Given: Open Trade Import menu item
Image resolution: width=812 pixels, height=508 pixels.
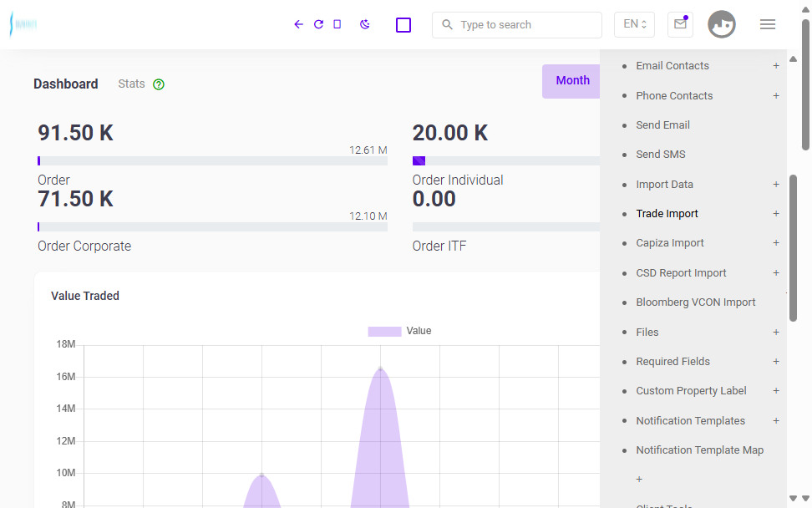Looking at the screenshot, I should point(667,213).
